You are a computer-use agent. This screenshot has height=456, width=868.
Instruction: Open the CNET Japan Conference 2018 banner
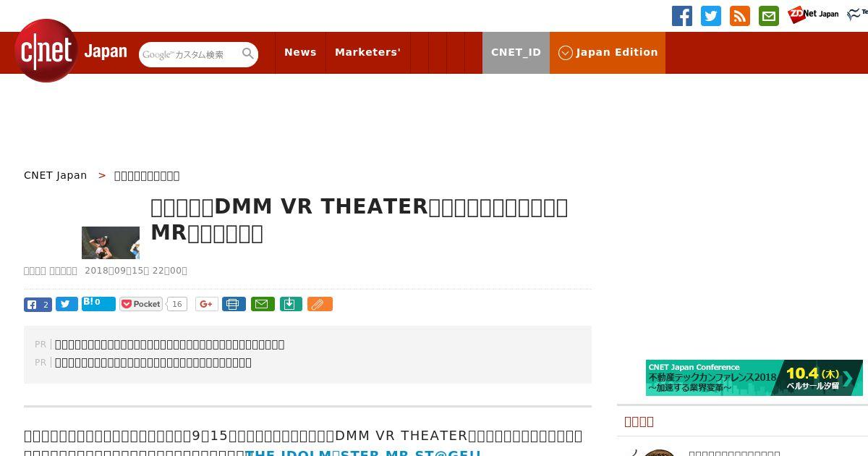(x=754, y=378)
